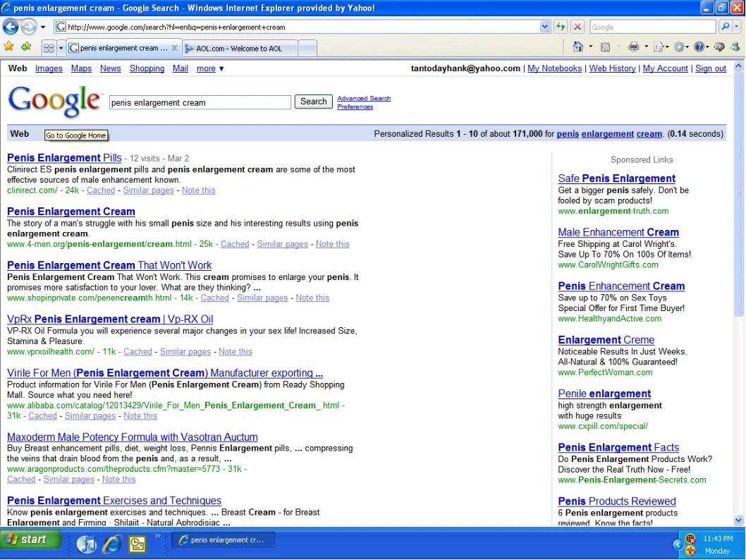This screenshot has width=746, height=560.
Task: Click the Windows Start button
Action: (31, 540)
